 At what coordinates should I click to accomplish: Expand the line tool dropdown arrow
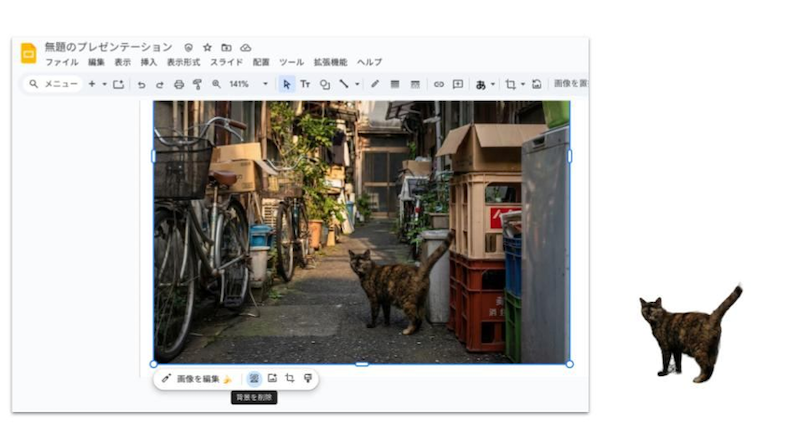[x=357, y=84]
